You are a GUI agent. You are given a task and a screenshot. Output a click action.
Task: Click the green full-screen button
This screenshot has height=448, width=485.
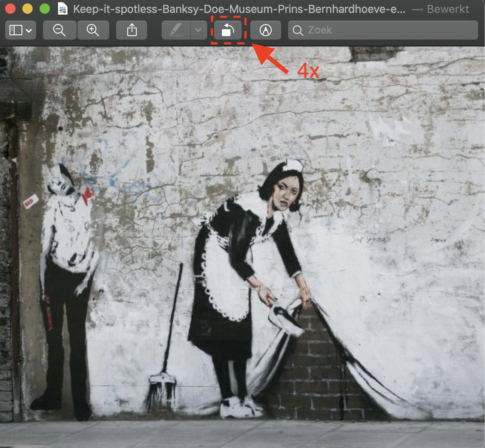click(45, 9)
